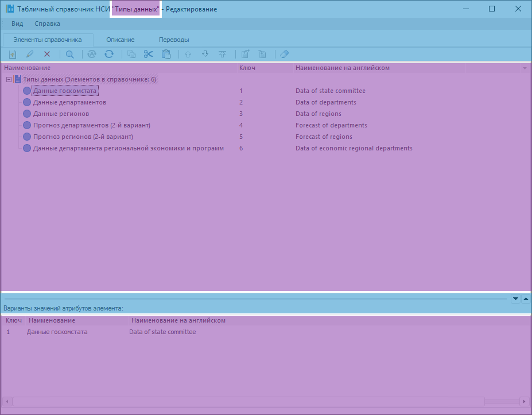
Task: Open the Вид menu
Action: pyautogui.click(x=17, y=24)
